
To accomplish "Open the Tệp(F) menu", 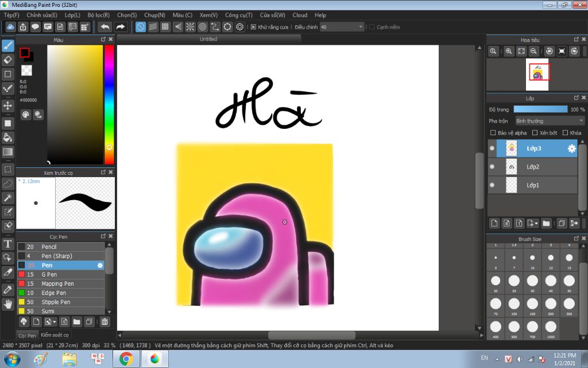I will click(x=11, y=16).
